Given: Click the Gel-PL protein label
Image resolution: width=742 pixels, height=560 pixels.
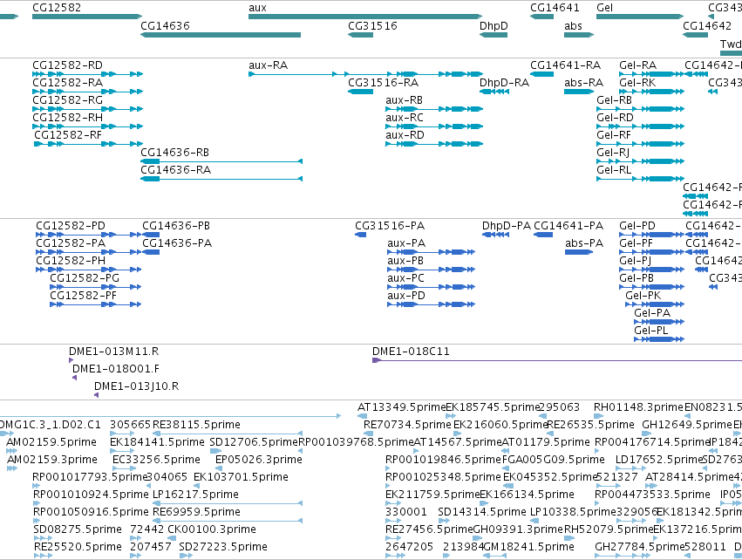Looking at the screenshot, I should tap(651, 331).
